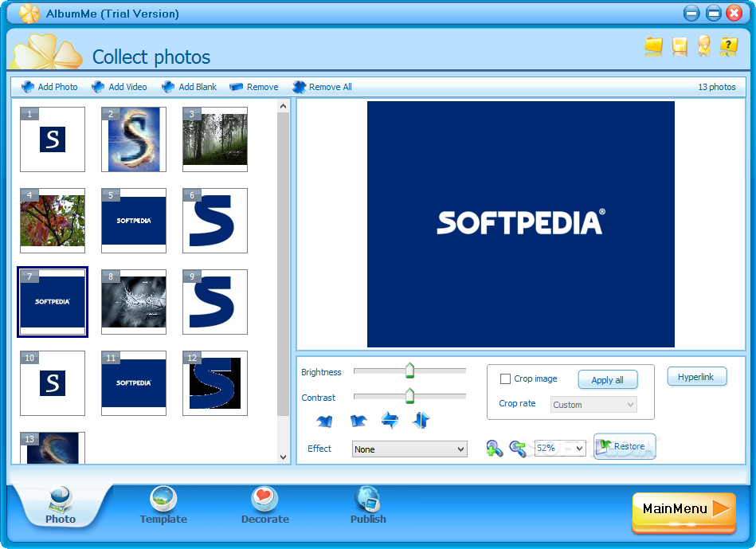756x549 pixels.
Task: Open project using yellow folder icon
Action: point(653,46)
